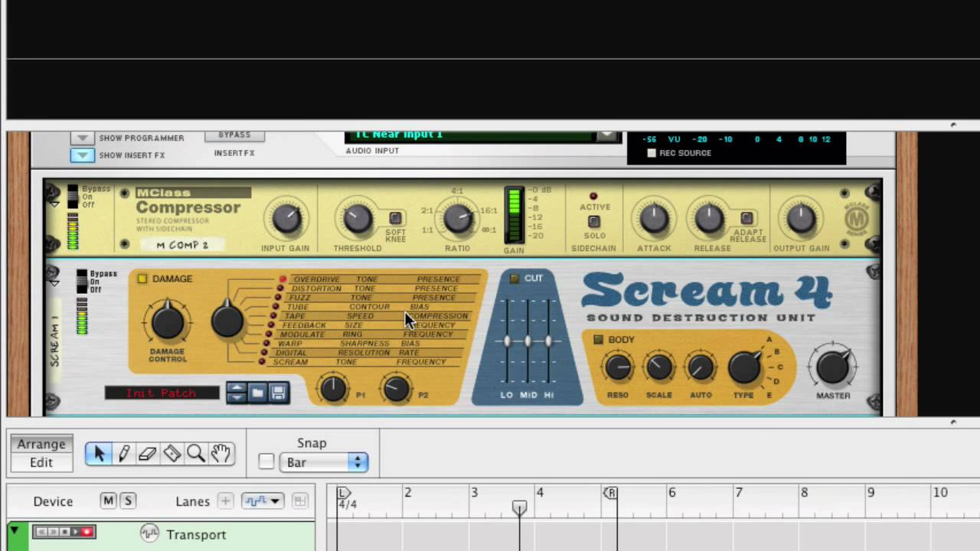Screen dimensions: 980x551
Task: Click the compressor Ratio knob
Action: tap(458, 219)
